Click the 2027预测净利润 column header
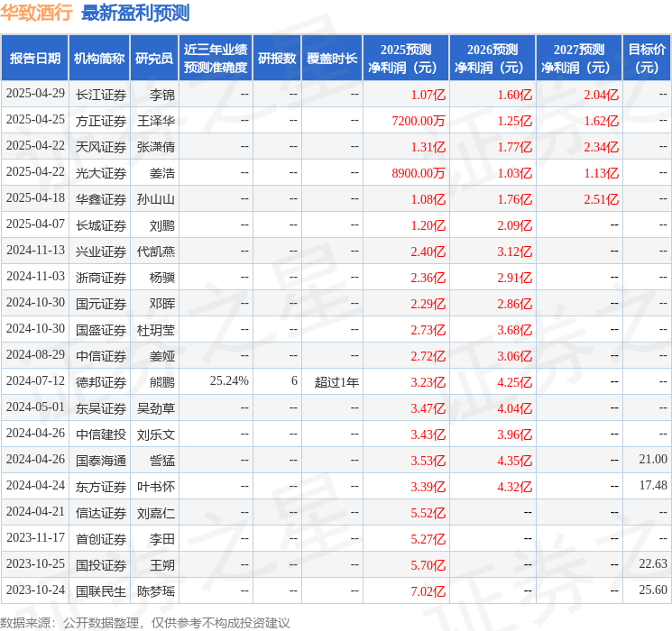This screenshot has height=631, width=672. point(579,59)
